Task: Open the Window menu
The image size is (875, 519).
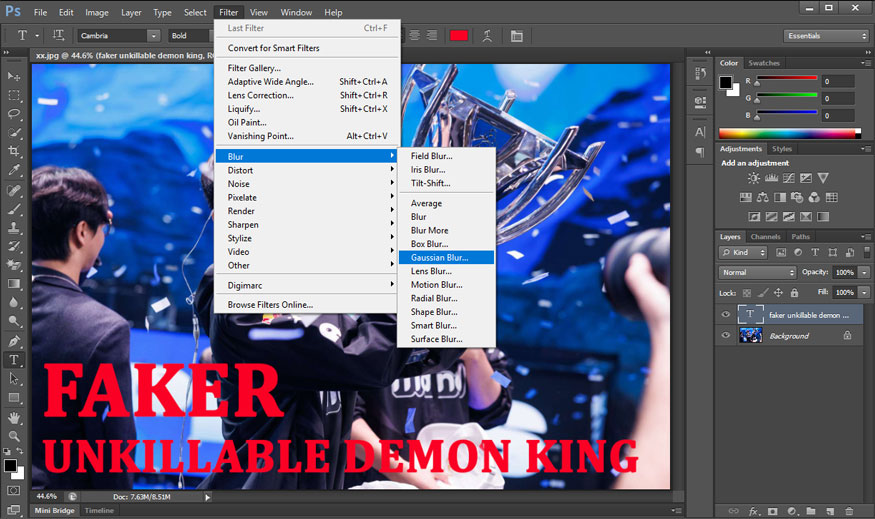Action: 296,12
